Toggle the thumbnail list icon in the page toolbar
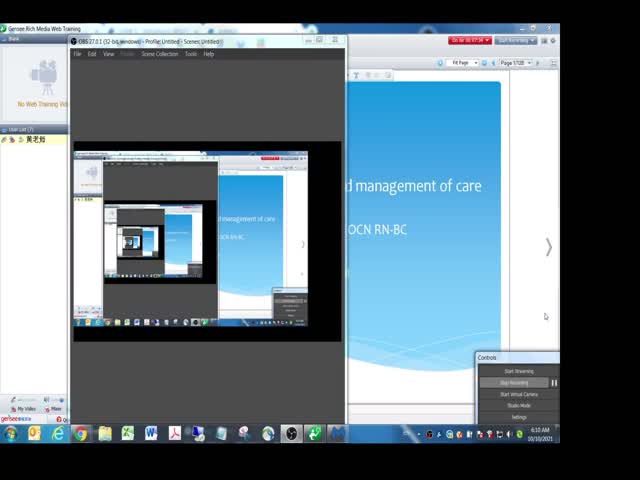This screenshot has height=480, width=640. [553, 63]
